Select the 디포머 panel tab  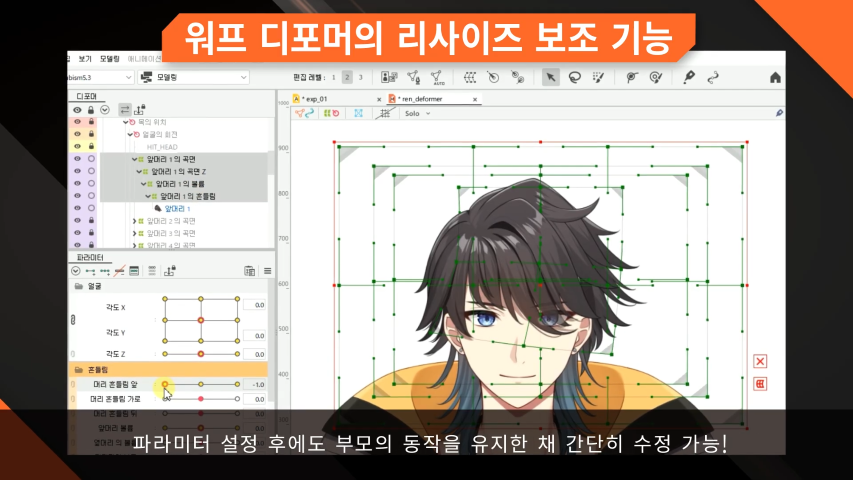(x=86, y=96)
